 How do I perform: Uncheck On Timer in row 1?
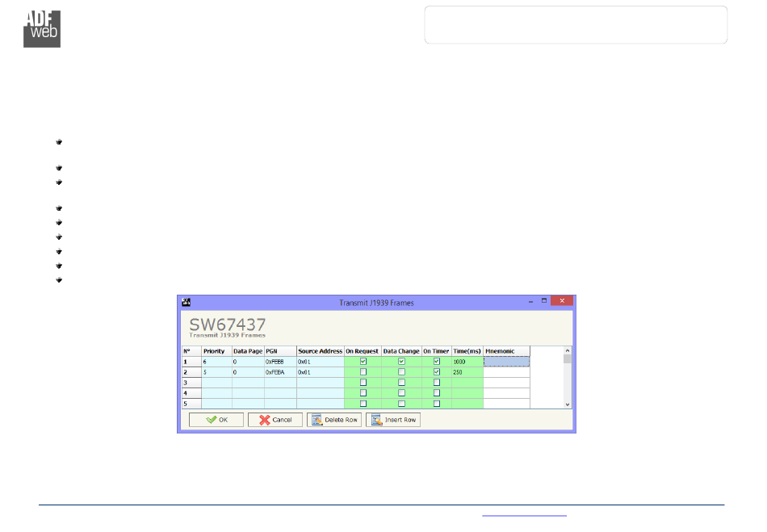click(x=437, y=362)
